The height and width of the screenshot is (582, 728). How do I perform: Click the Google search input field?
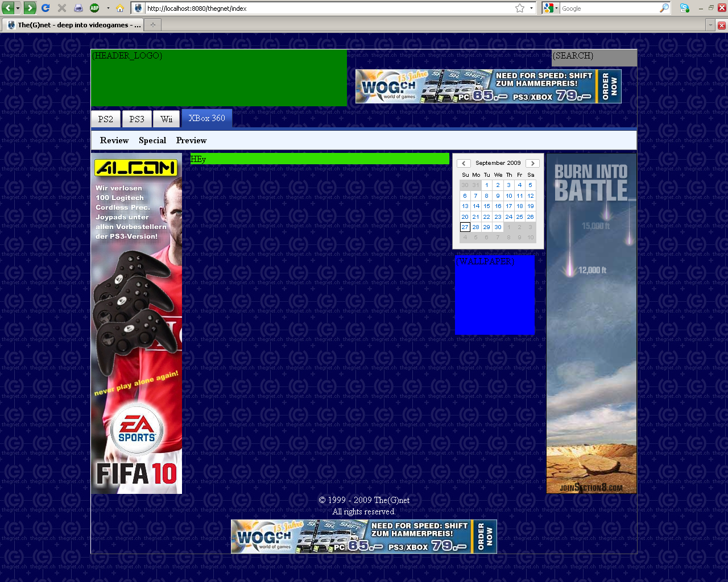(x=609, y=9)
